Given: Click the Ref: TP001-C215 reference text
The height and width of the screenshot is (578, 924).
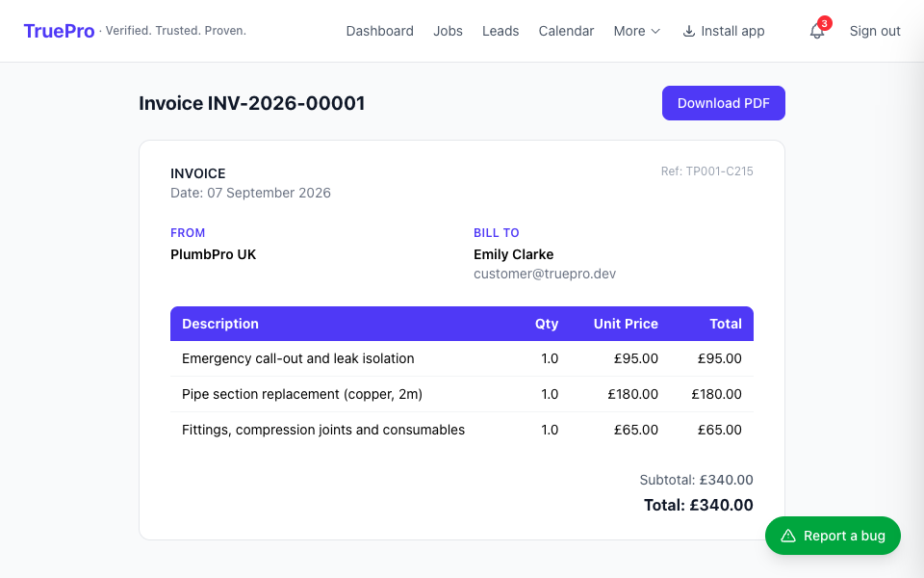Looking at the screenshot, I should point(707,171).
